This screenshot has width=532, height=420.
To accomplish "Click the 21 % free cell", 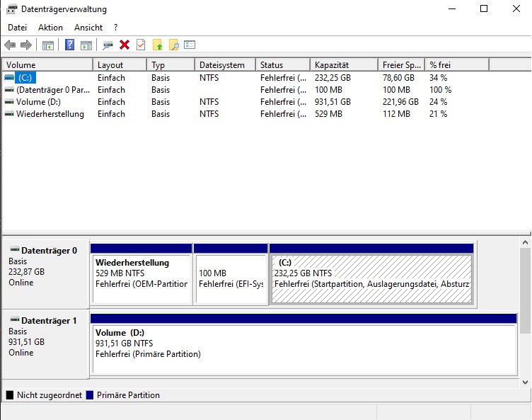I will pyautogui.click(x=439, y=114).
